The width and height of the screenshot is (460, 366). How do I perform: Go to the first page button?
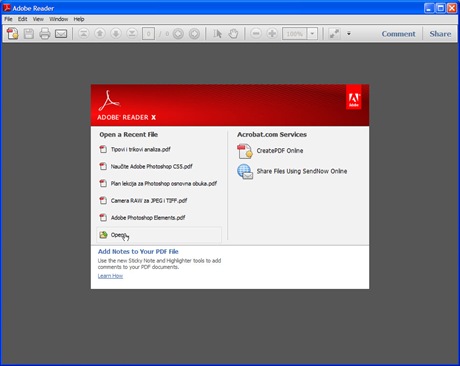point(84,33)
